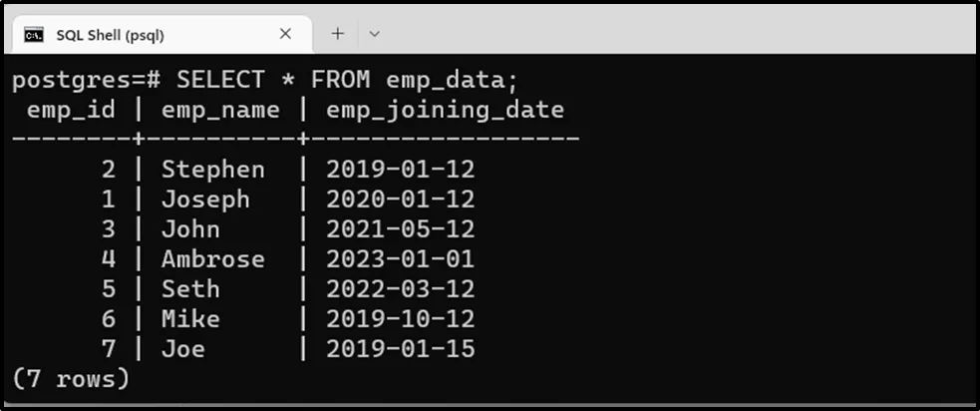Click the SQL Shell terminal icon in tab

[x=34, y=35]
